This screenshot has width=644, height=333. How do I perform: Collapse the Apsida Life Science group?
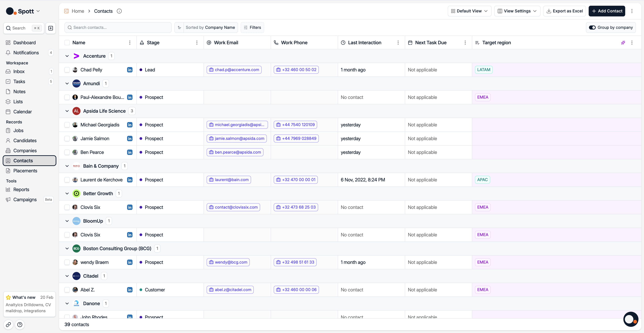67,111
